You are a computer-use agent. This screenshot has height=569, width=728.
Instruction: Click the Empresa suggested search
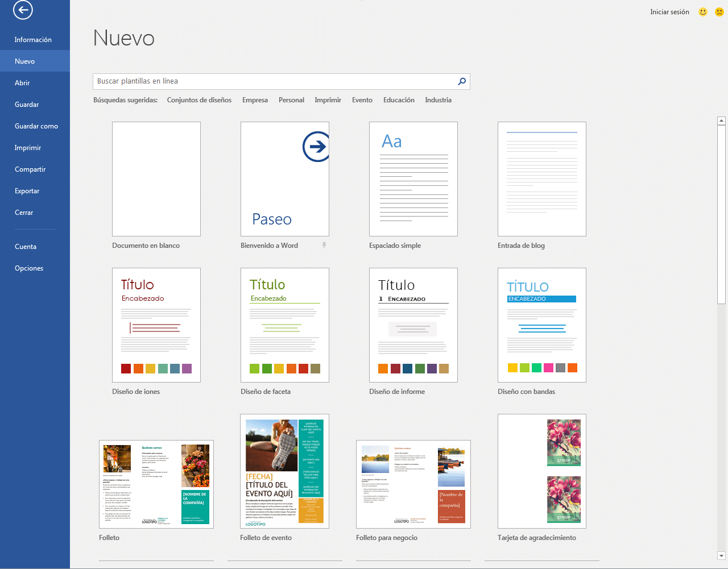255,100
